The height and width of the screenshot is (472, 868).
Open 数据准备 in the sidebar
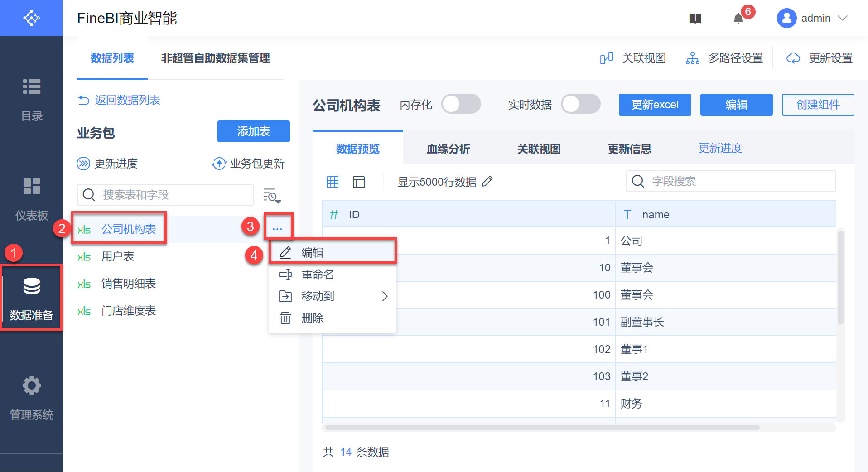(32, 298)
